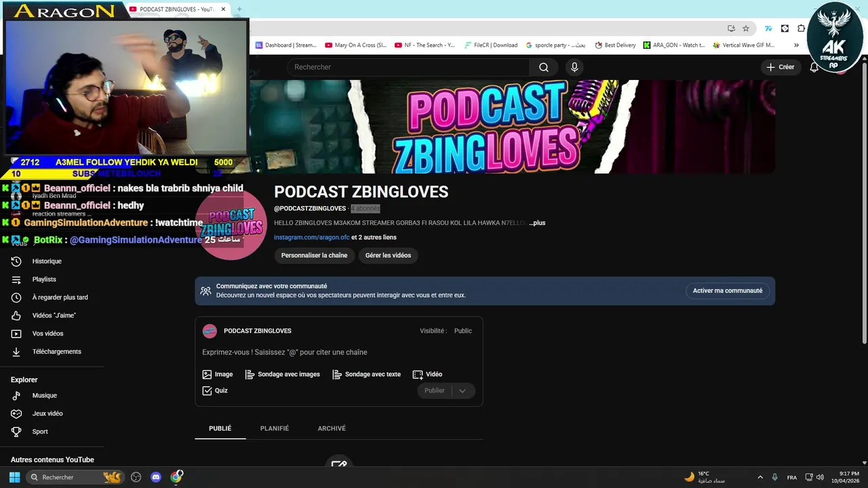Click the Créer button
The width and height of the screenshot is (868, 488).
point(780,67)
